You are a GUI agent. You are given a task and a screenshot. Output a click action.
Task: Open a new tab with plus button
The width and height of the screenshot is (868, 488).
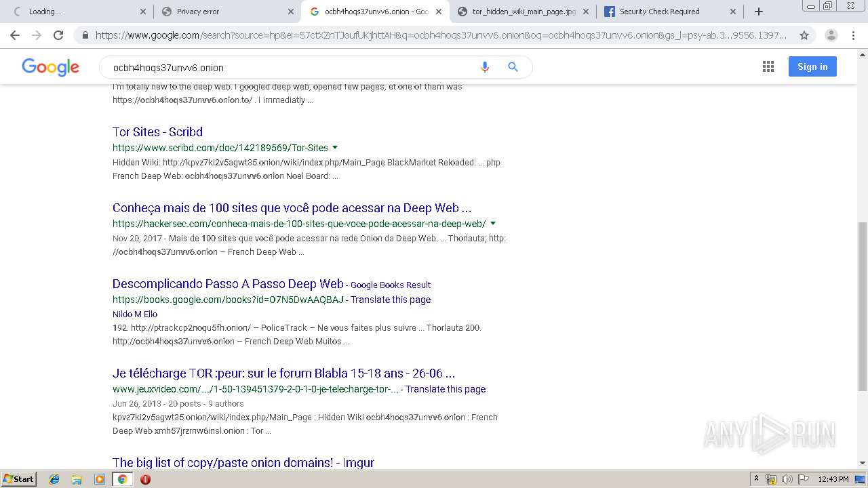coord(759,12)
